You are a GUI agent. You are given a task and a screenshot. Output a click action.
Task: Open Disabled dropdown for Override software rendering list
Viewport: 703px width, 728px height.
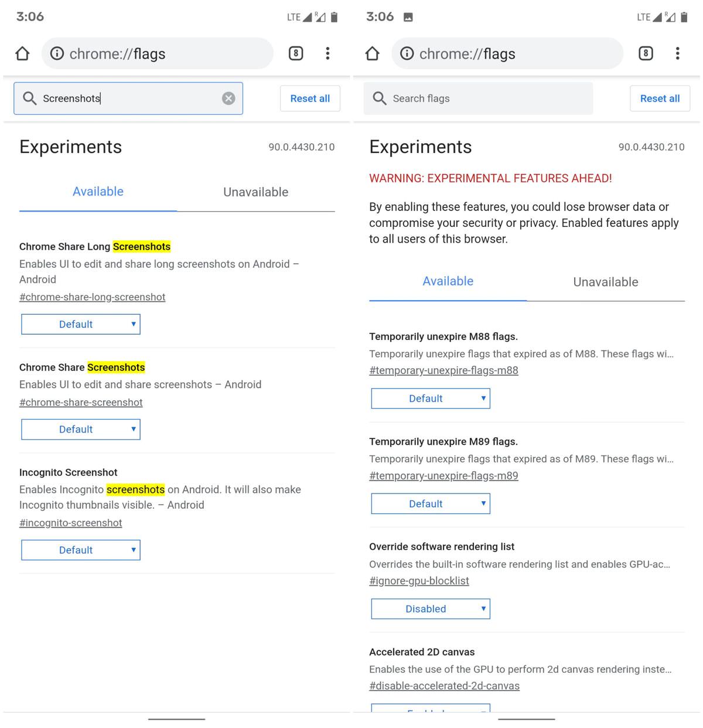click(431, 609)
